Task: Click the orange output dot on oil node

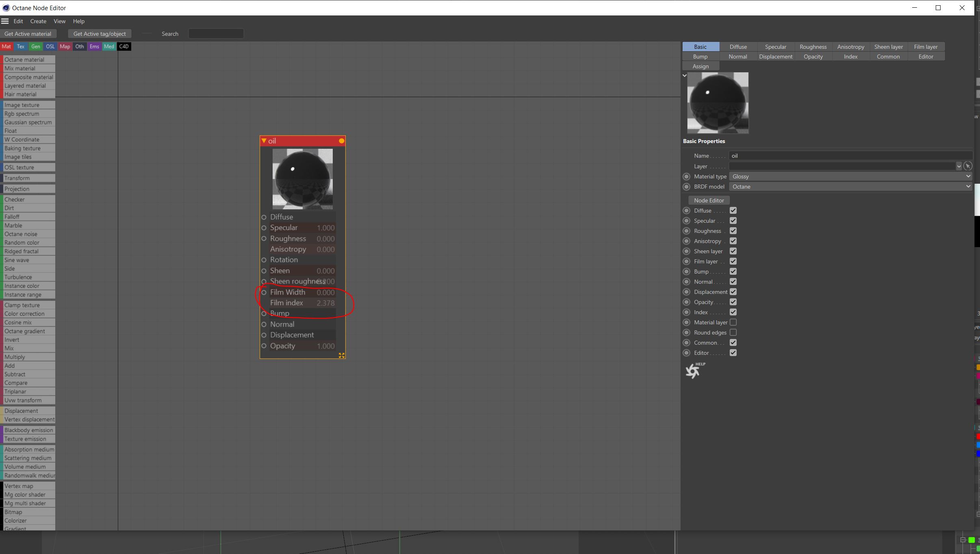Action: click(x=341, y=141)
